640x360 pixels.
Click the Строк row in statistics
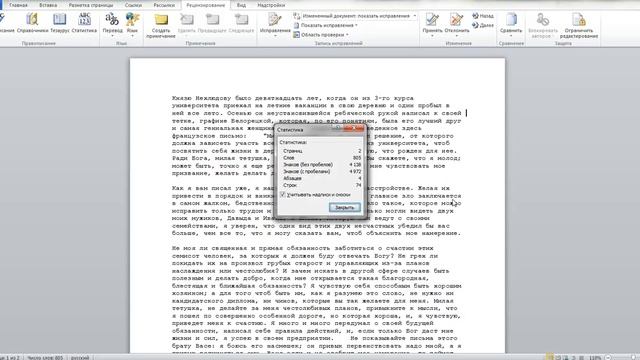(322, 185)
